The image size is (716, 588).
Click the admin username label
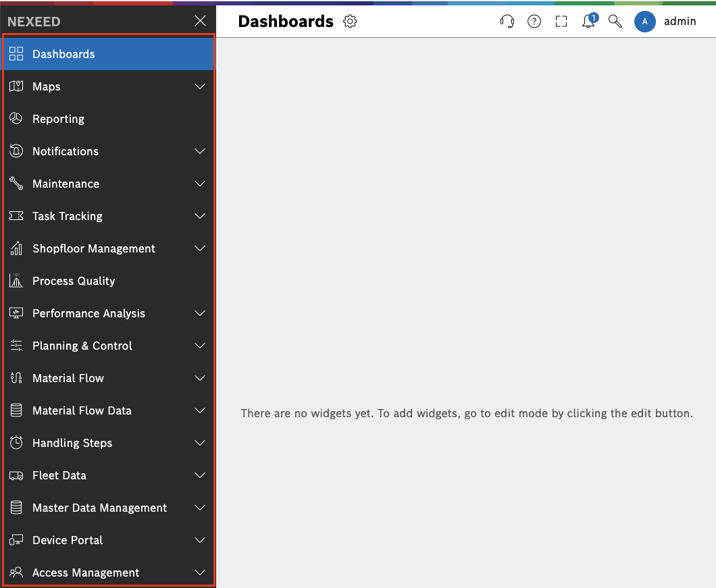click(680, 22)
